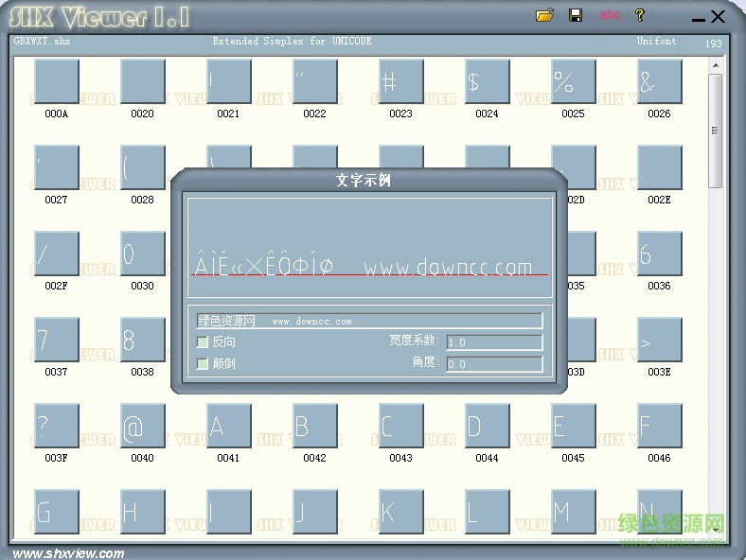Screen dimensions: 746x560
Task: Select the open parenthesis glyph 0028
Action: click(142, 167)
